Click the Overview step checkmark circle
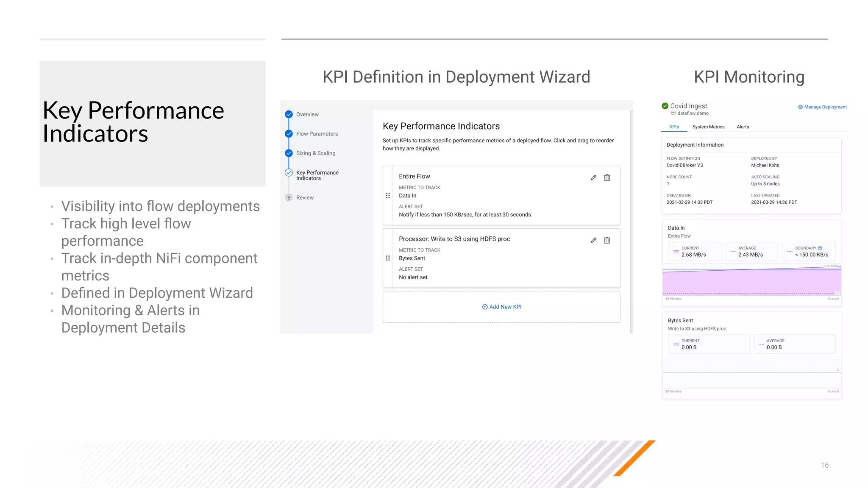Image resolution: width=868 pixels, height=488 pixels. tap(289, 114)
